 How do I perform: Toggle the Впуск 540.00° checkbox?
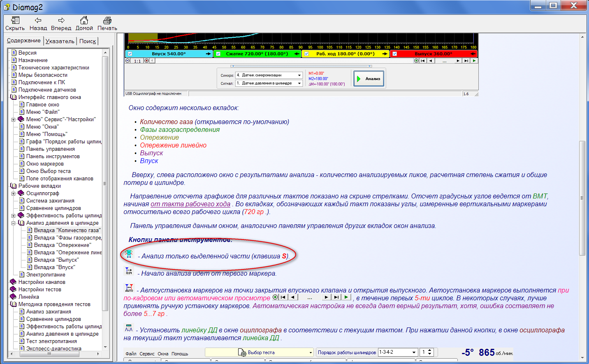130,54
